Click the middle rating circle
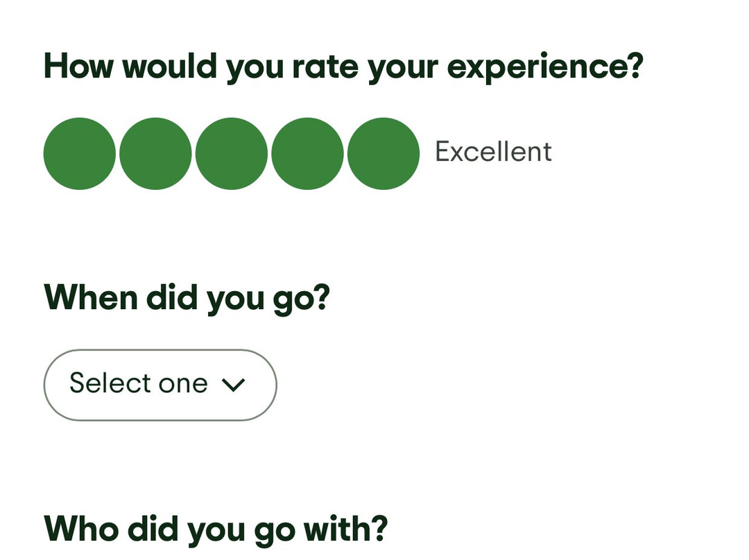This screenshot has height=560, width=749. click(x=231, y=153)
